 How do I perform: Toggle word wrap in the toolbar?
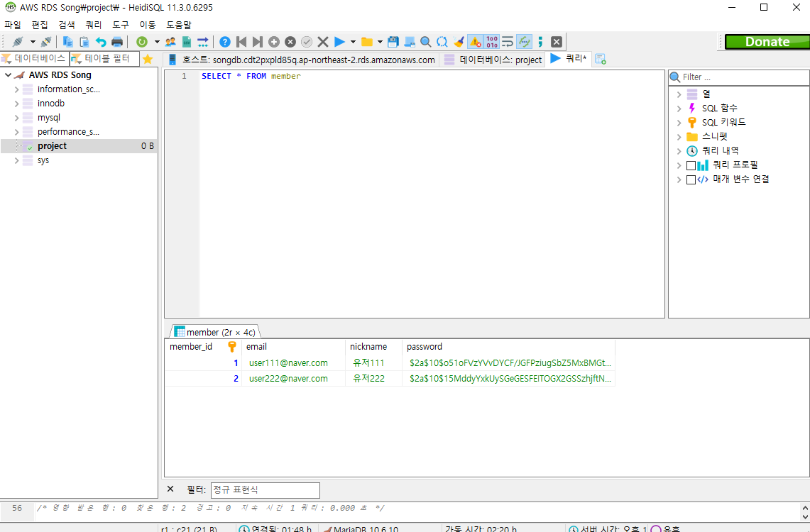pyautogui.click(x=508, y=42)
